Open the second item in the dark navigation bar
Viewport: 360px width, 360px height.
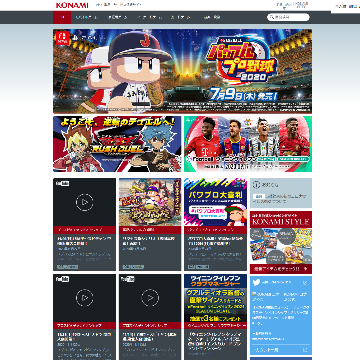coord(86,17)
